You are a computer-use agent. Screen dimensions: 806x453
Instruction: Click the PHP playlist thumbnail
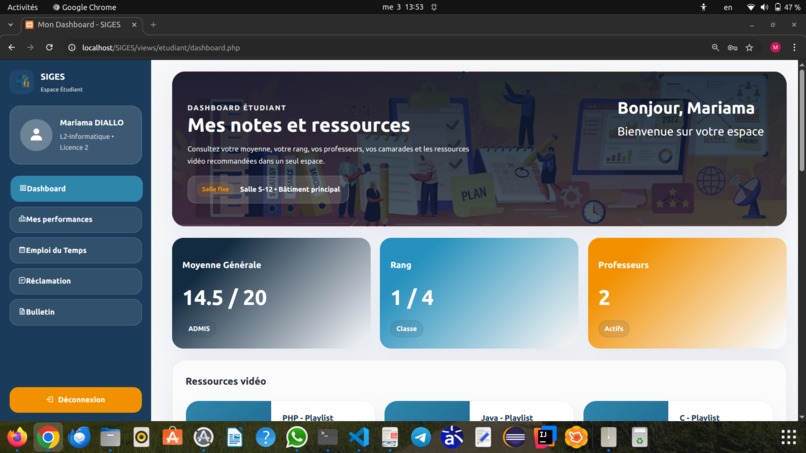point(228,411)
